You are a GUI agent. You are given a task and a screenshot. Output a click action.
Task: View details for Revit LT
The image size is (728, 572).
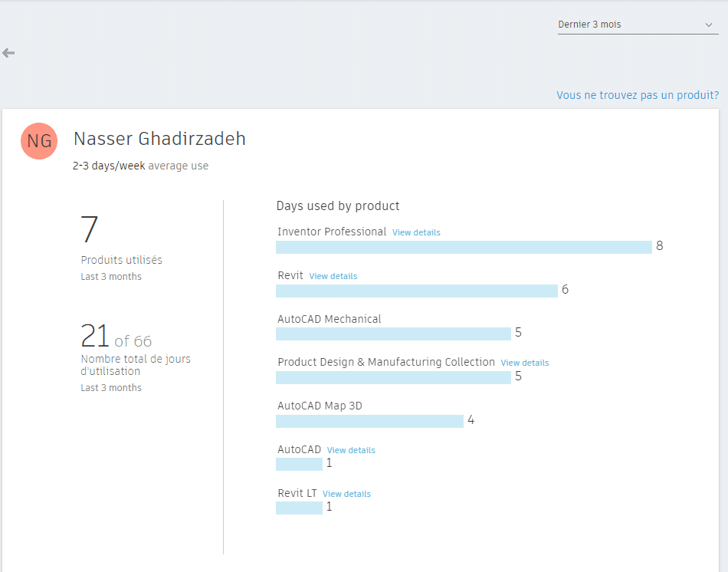pyautogui.click(x=346, y=494)
